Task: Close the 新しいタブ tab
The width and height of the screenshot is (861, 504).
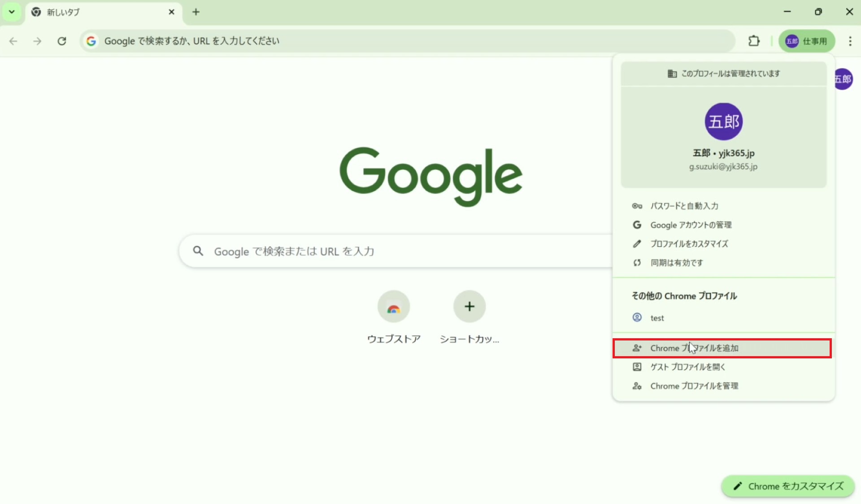Action: coord(171,12)
